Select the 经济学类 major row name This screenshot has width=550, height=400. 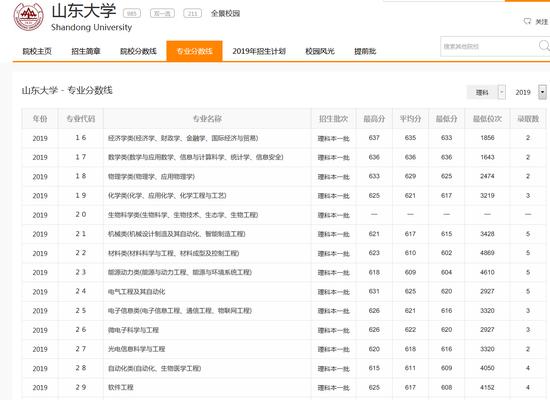(x=183, y=138)
